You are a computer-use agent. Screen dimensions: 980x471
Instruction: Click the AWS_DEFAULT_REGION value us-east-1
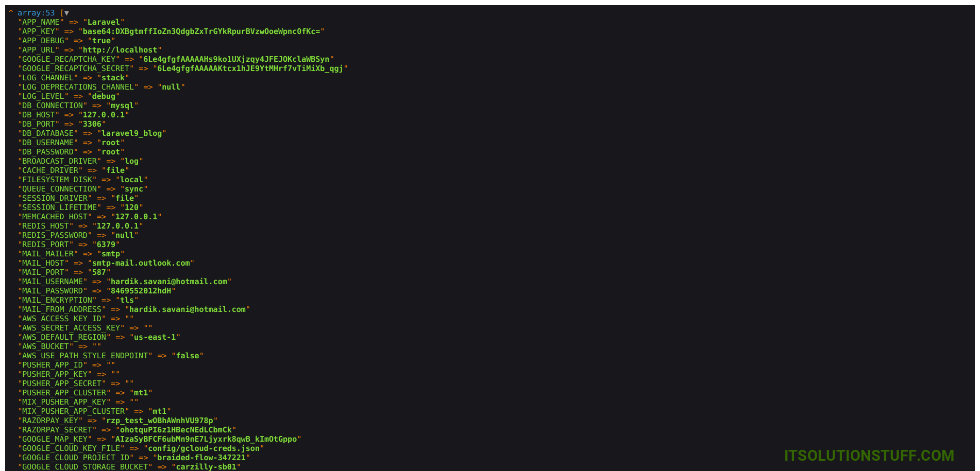click(155, 337)
